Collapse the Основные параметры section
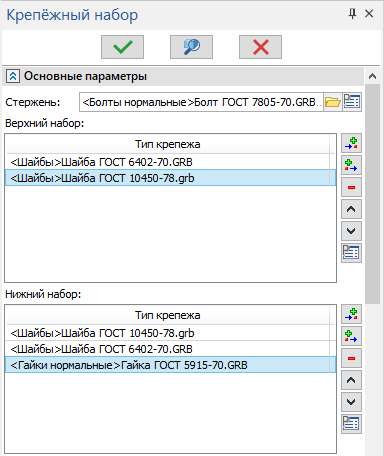 (x=13, y=76)
